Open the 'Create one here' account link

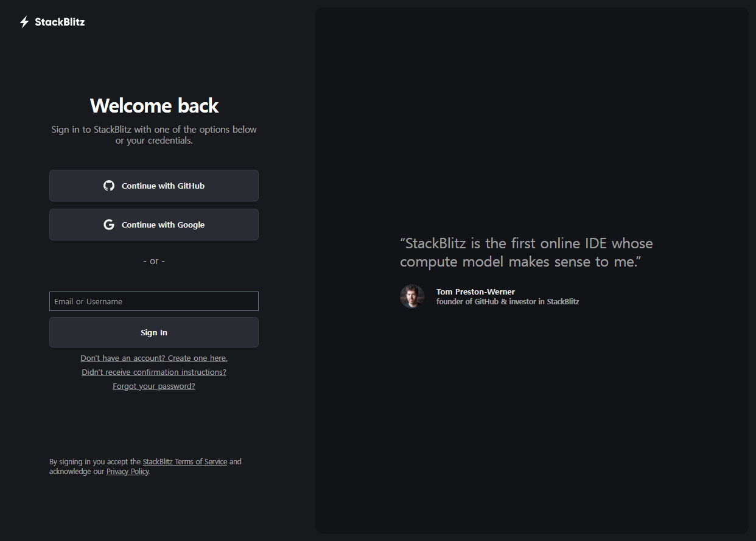[154, 358]
